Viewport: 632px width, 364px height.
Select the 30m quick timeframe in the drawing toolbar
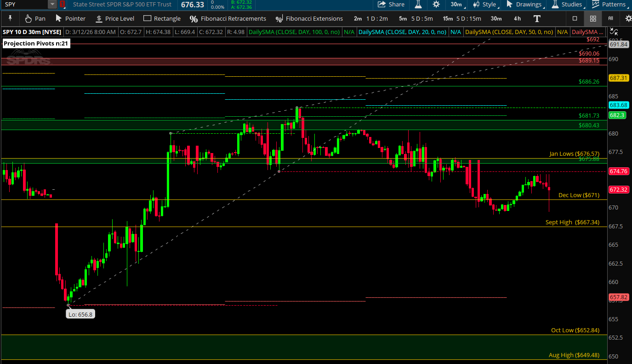coord(496,18)
